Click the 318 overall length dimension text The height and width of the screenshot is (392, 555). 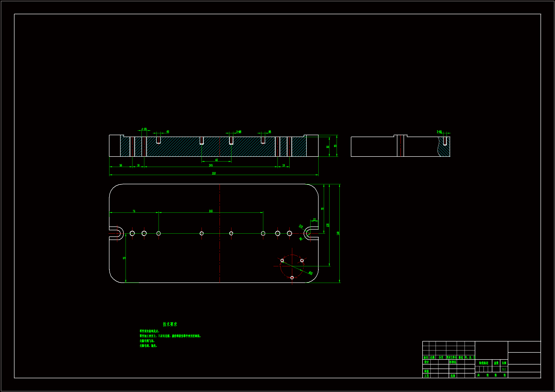click(214, 173)
